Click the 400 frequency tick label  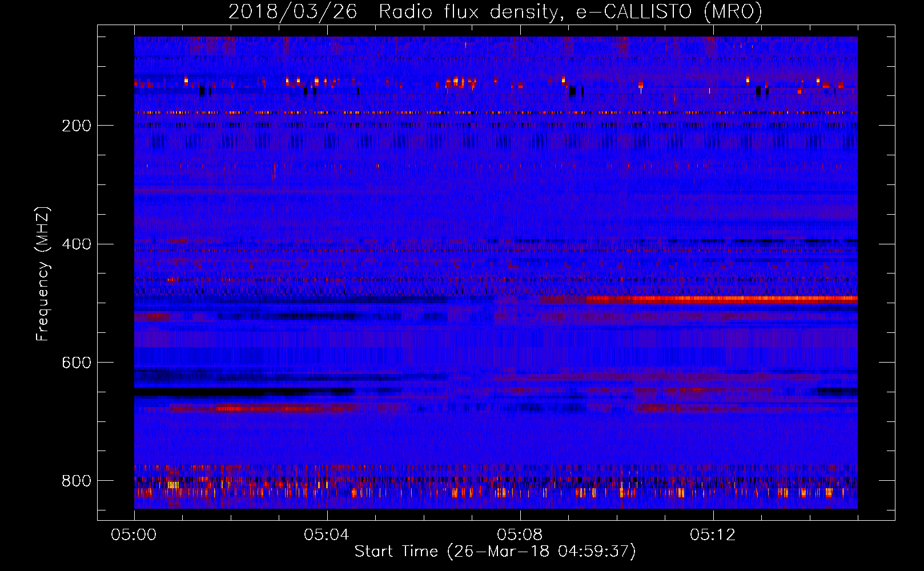pyautogui.click(x=77, y=244)
